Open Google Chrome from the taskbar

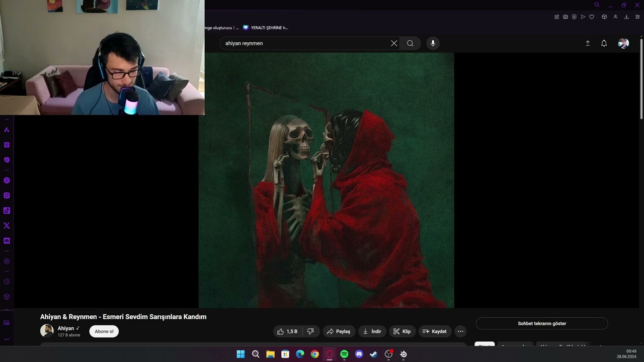point(314,354)
